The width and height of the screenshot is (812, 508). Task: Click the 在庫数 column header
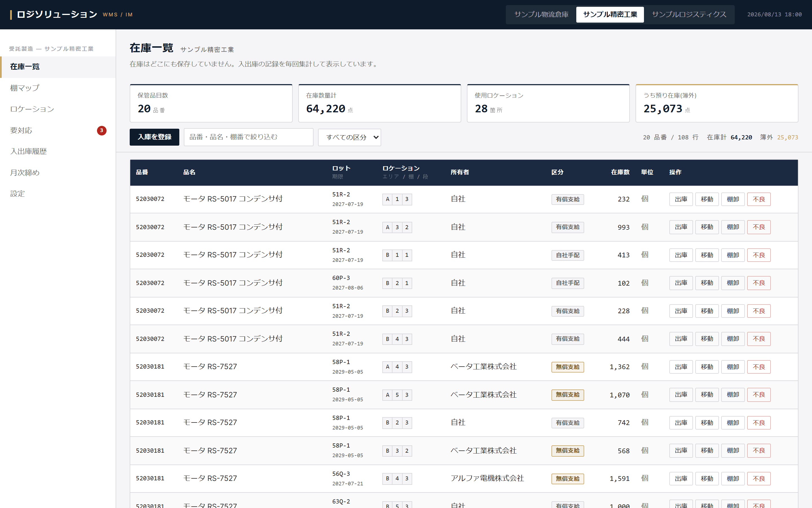pos(620,172)
